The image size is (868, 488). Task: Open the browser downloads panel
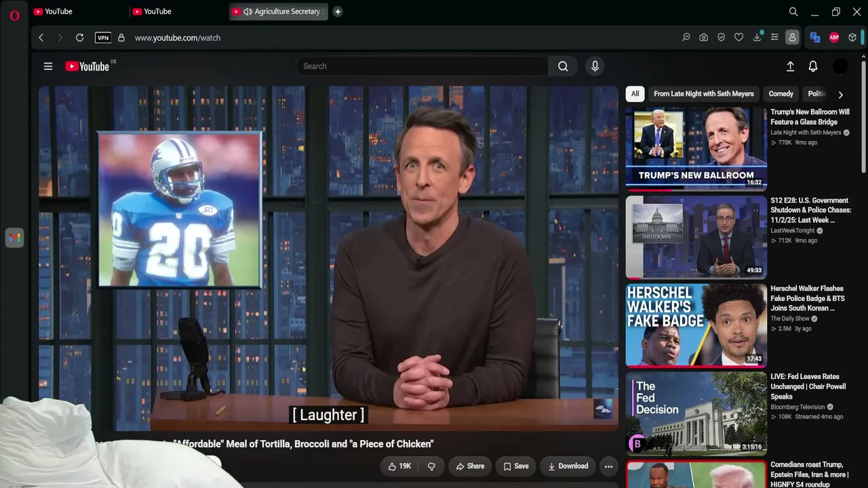[x=757, y=38]
